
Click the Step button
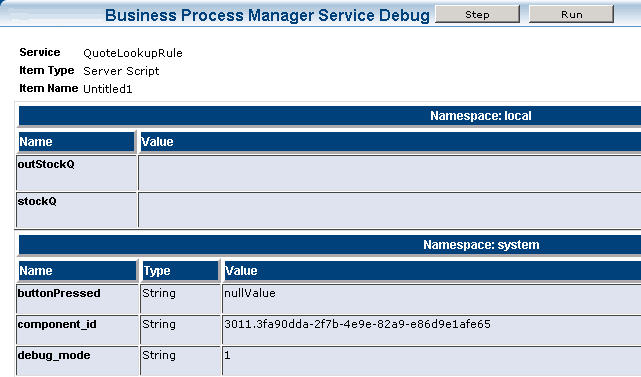tap(477, 14)
